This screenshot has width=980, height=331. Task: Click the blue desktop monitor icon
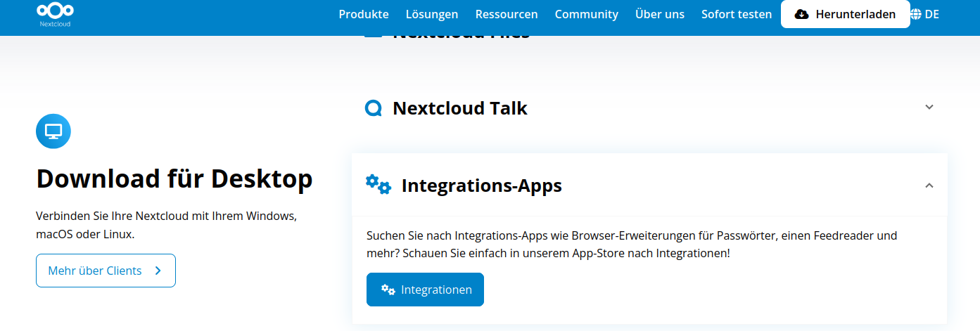point(53,131)
